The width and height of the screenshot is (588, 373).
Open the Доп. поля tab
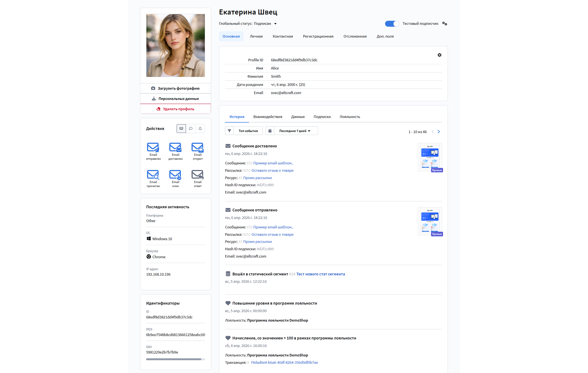[x=385, y=36]
